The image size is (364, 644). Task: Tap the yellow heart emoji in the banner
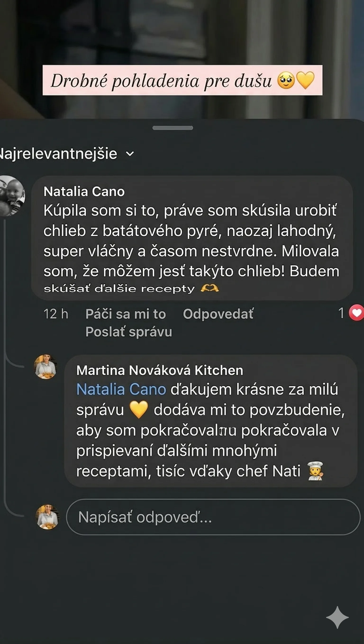click(305, 80)
